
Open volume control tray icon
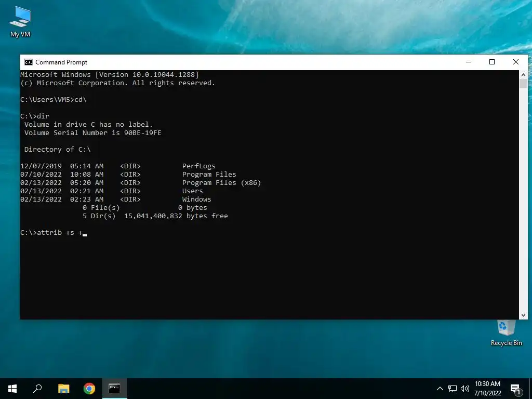click(x=465, y=389)
